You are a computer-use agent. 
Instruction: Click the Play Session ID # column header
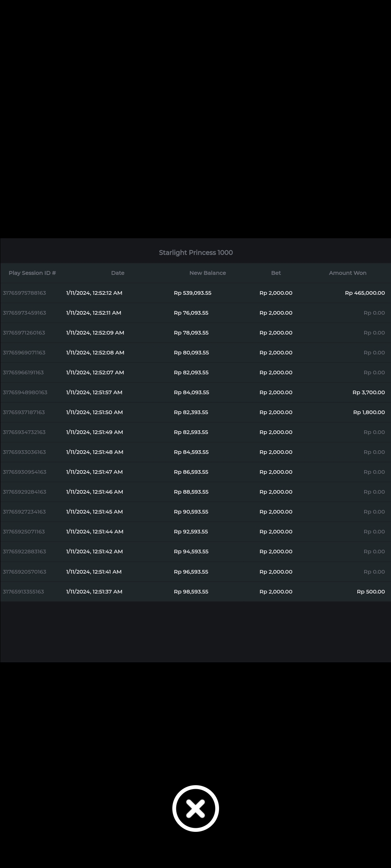(32, 273)
